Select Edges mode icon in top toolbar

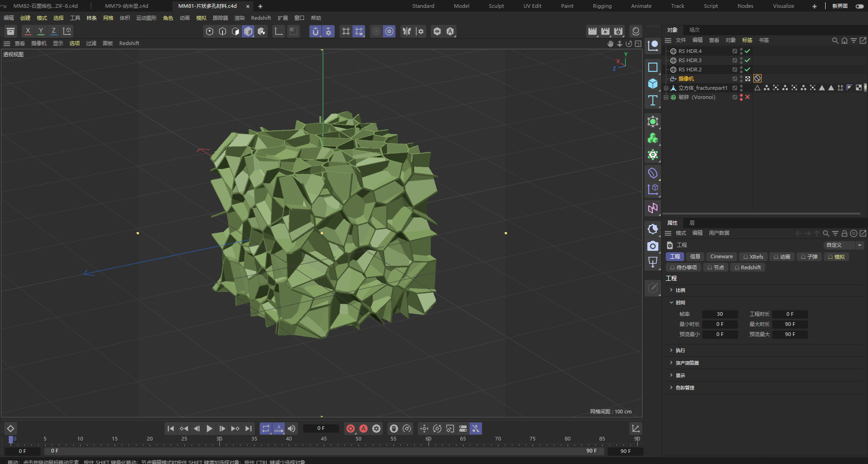(x=223, y=31)
